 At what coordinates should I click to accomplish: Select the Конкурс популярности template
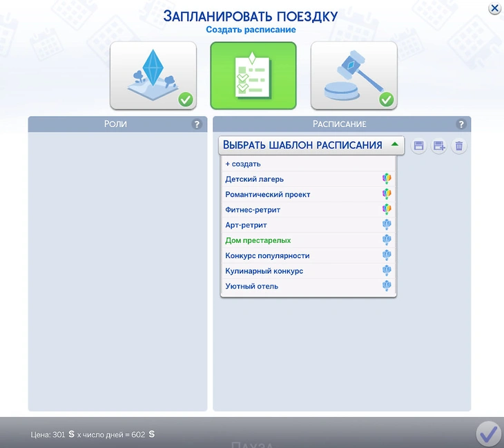(x=267, y=255)
